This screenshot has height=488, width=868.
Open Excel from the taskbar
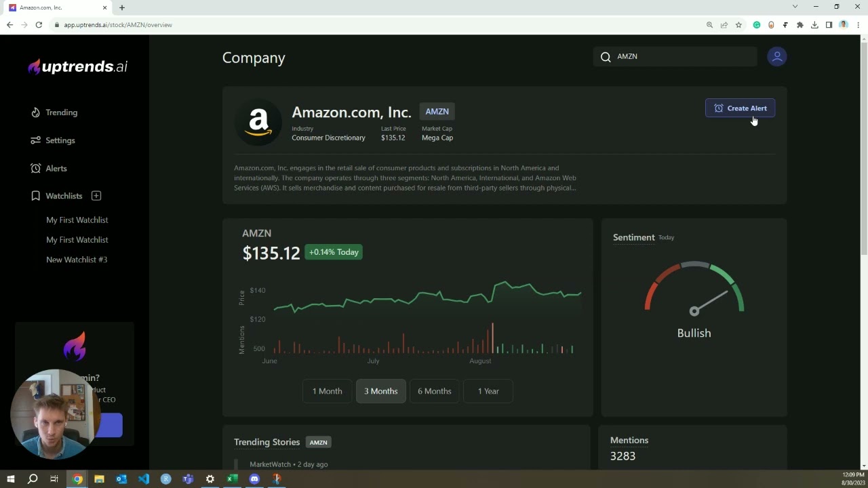[232, 479]
